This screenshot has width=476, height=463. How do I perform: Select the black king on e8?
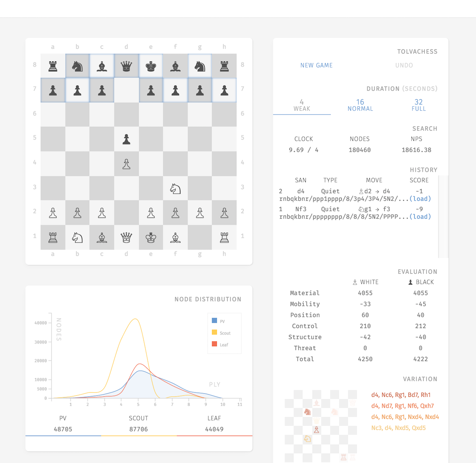[151, 66]
